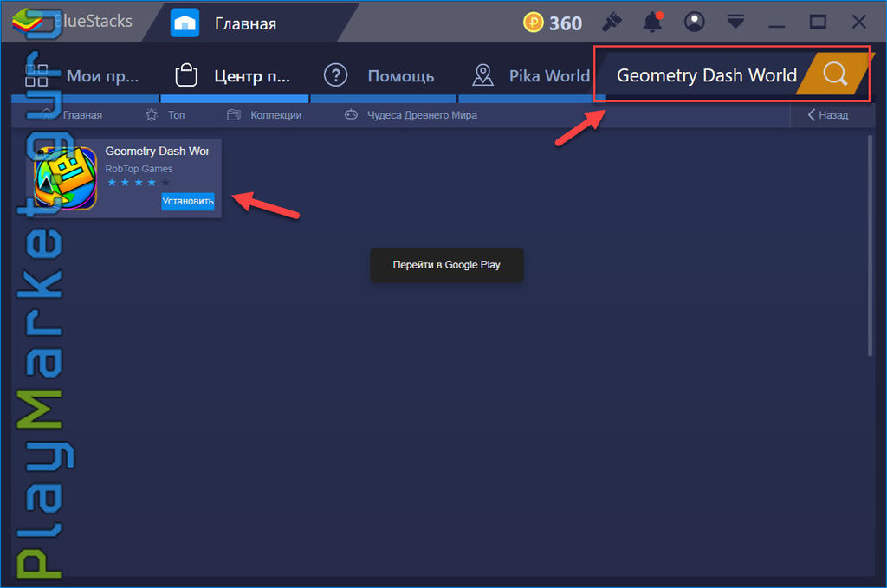Click the 360 points balance
The width and height of the screenshot is (887, 588).
(x=565, y=23)
